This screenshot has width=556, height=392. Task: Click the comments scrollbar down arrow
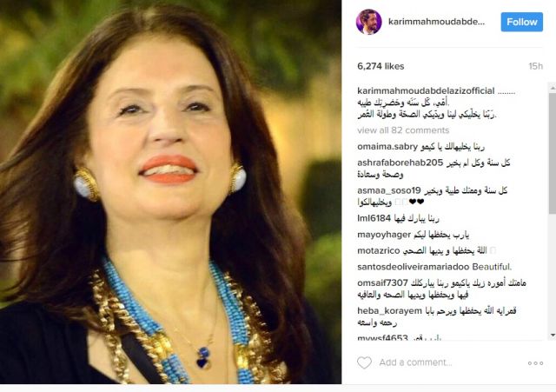[553, 335]
